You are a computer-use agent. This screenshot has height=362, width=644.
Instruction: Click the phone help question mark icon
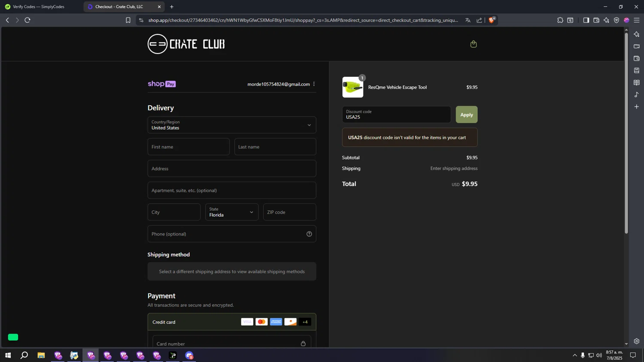pos(309,234)
